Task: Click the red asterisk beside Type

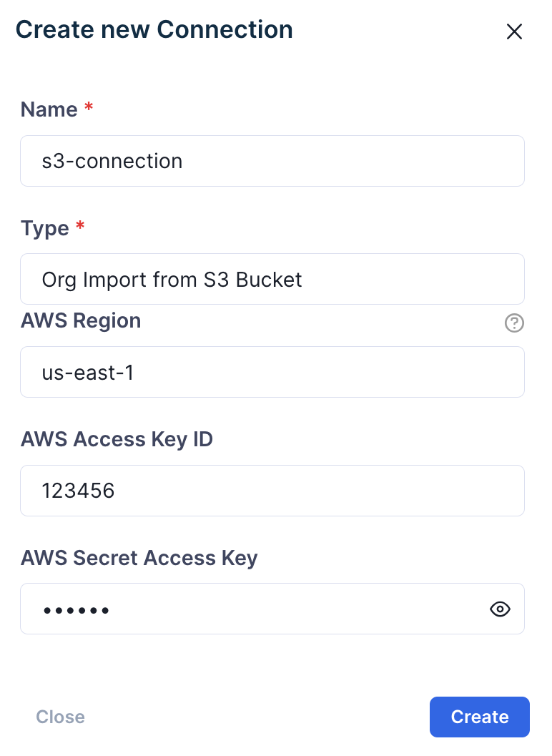Action: point(80,227)
